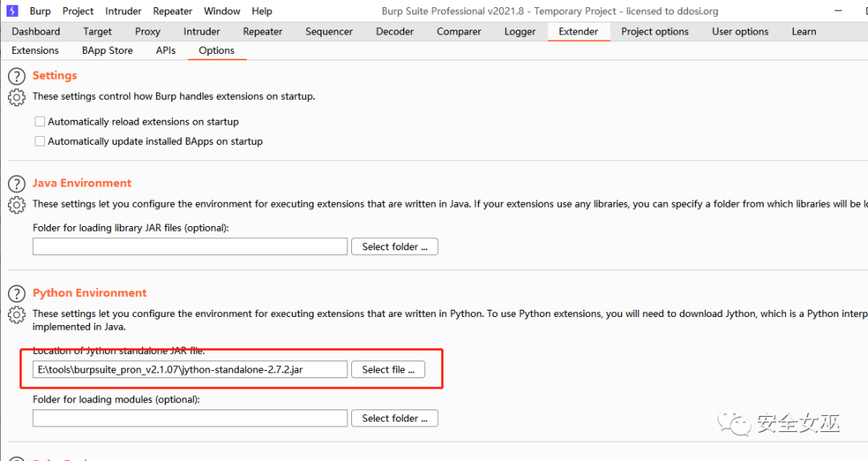Open help for Python Environment section
This screenshot has width=868, height=461.
(x=16, y=294)
